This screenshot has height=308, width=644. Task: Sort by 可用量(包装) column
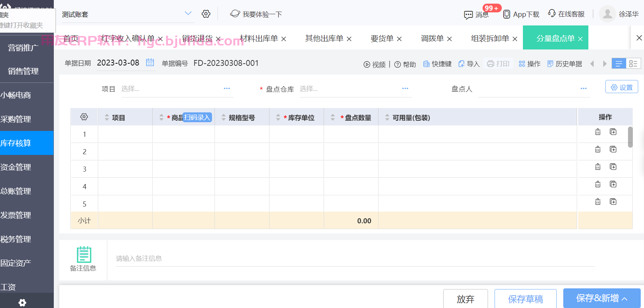(387, 117)
